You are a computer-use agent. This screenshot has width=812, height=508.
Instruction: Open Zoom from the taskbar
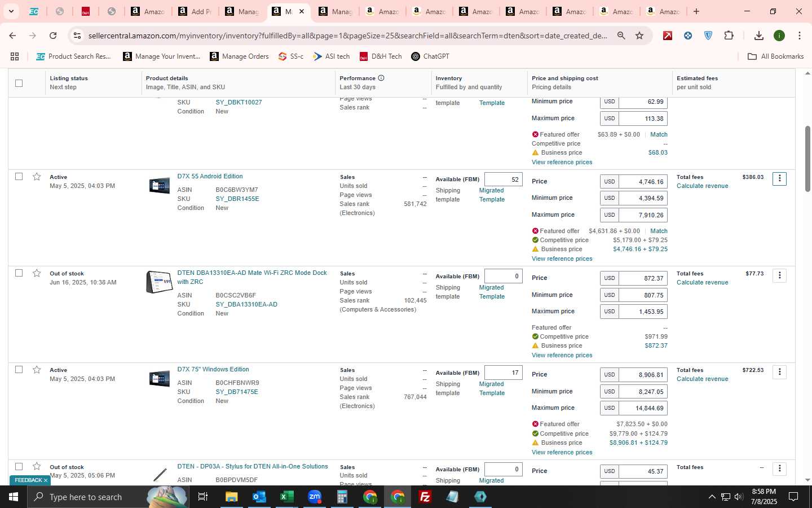coord(314,497)
